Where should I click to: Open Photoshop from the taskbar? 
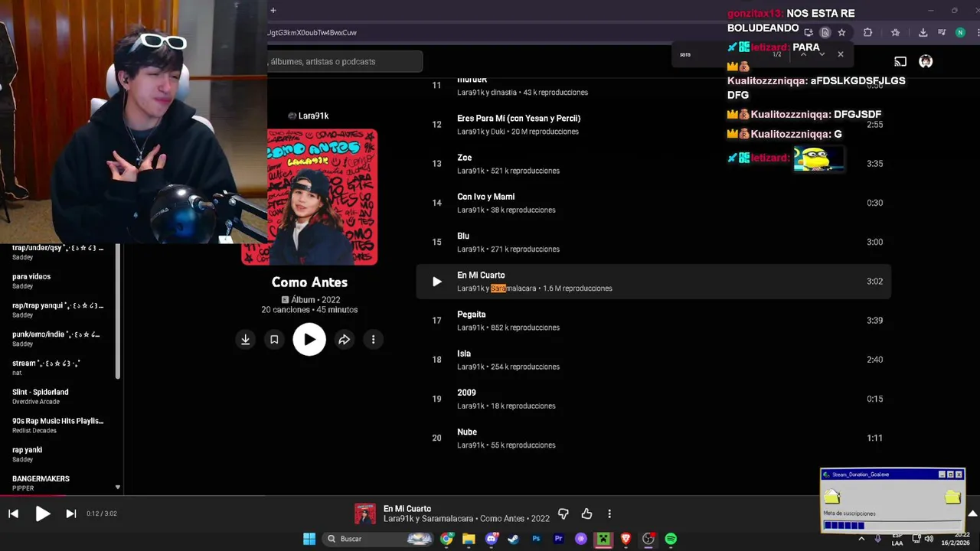click(x=536, y=539)
